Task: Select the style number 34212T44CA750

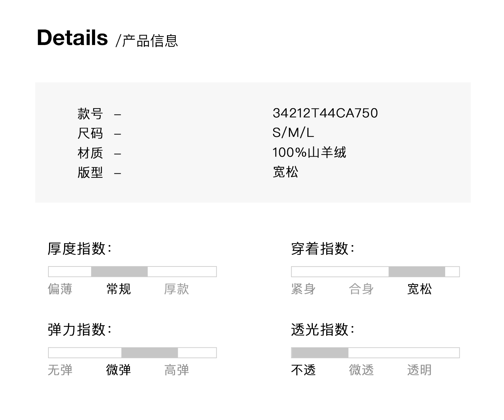Action: tap(325, 113)
